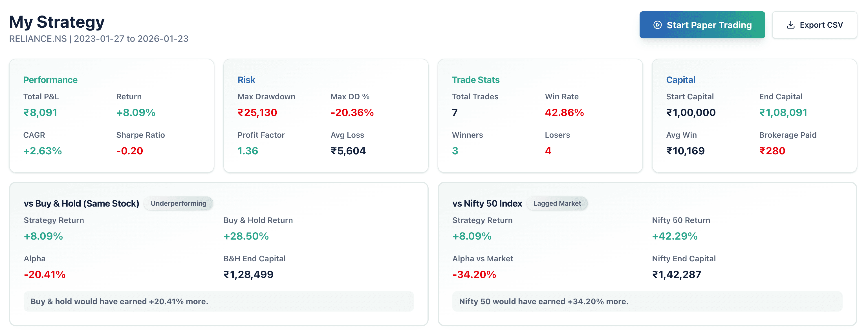Select the Capital card heading
This screenshot has width=868, height=333.
pyautogui.click(x=681, y=80)
